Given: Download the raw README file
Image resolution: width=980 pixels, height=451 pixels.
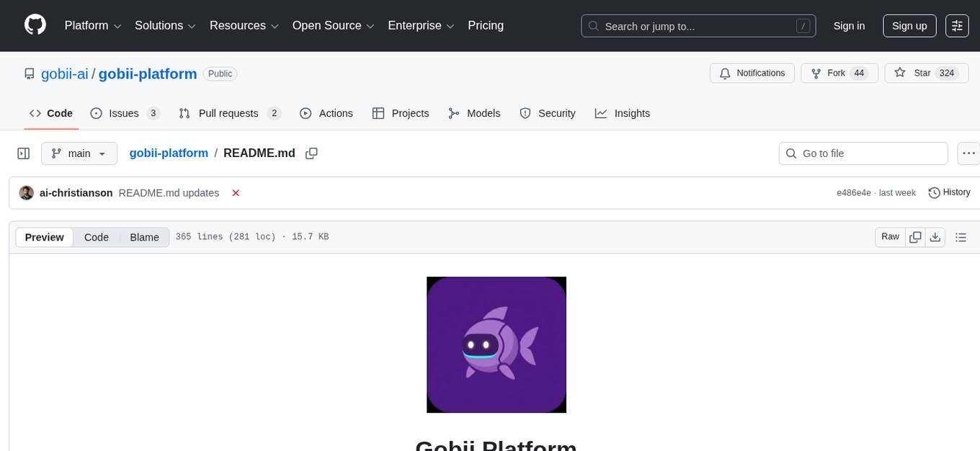Looking at the screenshot, I should (935, 236).
